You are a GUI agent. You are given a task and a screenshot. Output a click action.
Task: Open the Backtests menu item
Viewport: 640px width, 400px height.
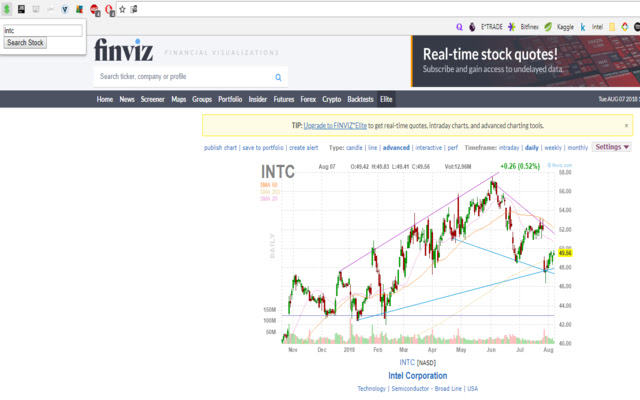pos(360,99)
